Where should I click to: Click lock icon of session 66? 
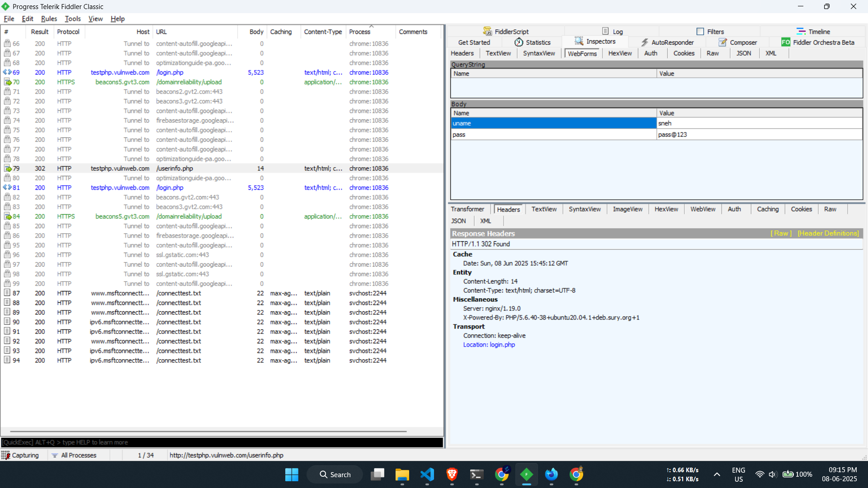click(x=7, y=43)
